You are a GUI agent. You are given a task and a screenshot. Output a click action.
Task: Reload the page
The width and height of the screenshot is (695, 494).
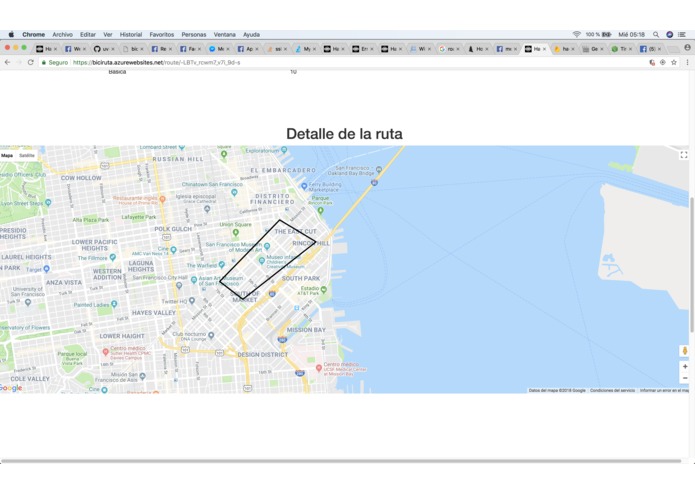pos(31,62)
